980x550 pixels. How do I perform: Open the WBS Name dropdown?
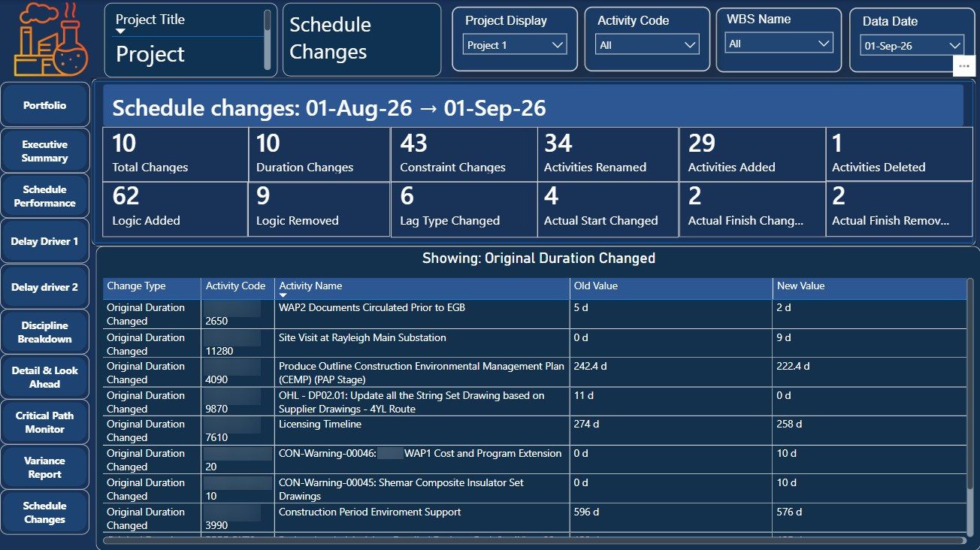point(780,44)
